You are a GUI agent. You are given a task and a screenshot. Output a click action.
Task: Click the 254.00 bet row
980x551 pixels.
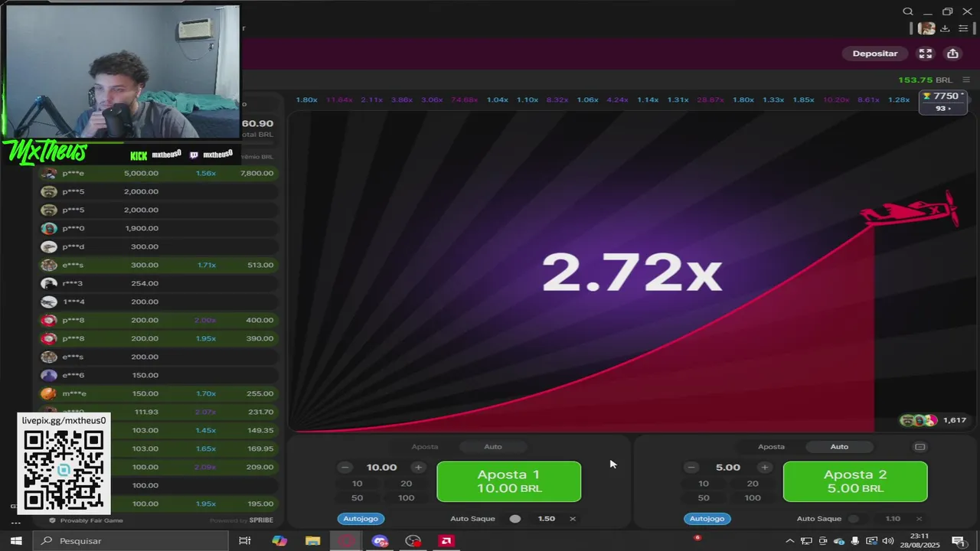(x=158, y=283)
